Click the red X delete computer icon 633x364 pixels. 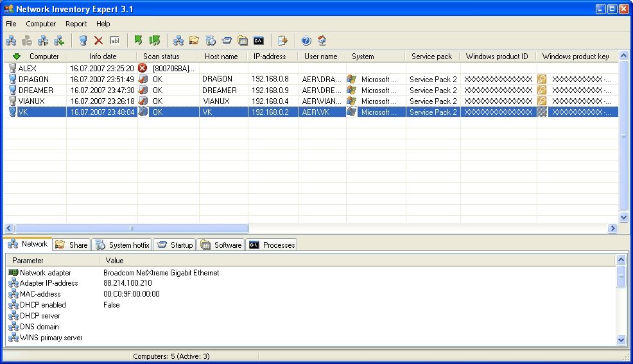tap(98, 40)
